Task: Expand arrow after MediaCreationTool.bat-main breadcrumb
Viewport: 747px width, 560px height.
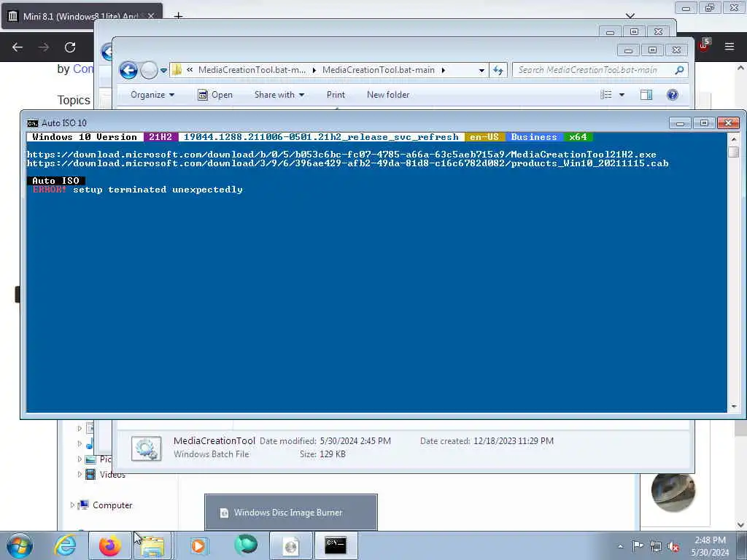Action: (443, 70)
